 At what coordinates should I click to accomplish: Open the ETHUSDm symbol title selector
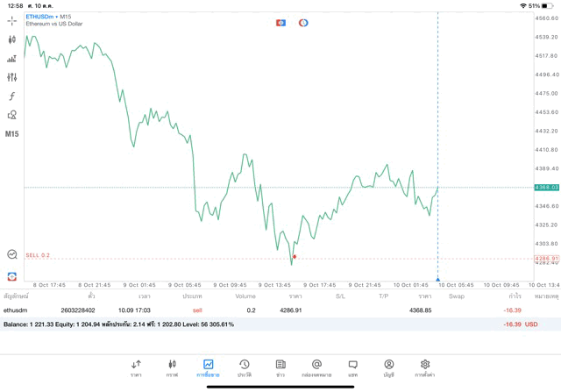[x=48, y=16]
